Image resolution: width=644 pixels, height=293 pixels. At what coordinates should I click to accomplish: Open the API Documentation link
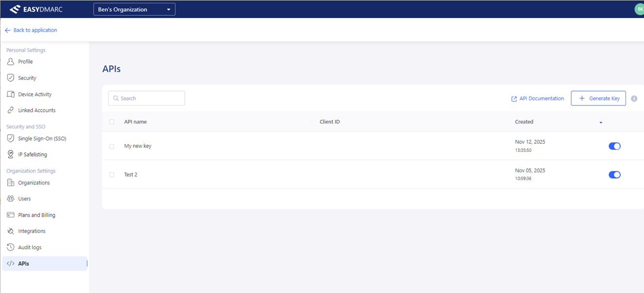coord(537,99)
